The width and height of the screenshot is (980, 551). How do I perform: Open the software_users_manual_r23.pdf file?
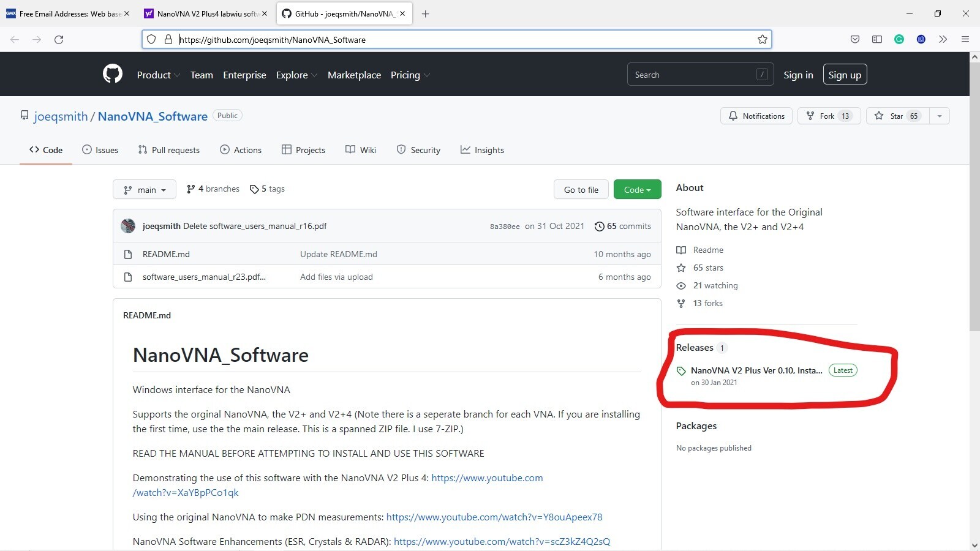click(204, 277)
